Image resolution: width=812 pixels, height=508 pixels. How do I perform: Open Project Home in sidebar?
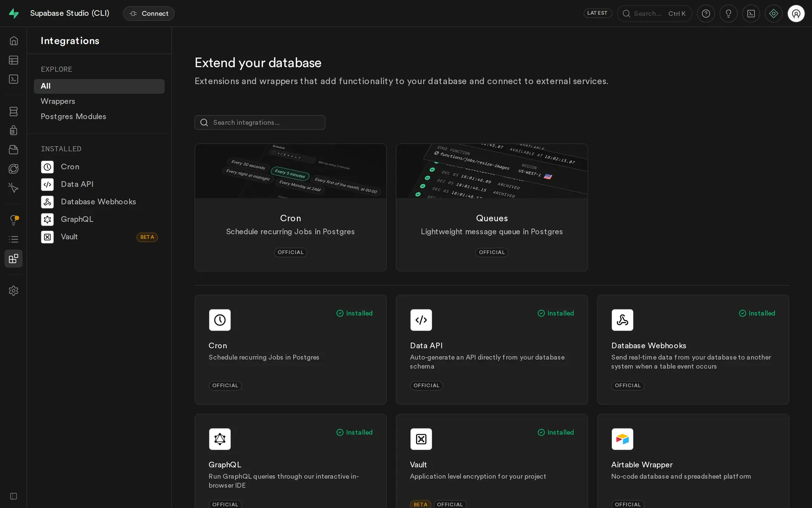point(14,41)
